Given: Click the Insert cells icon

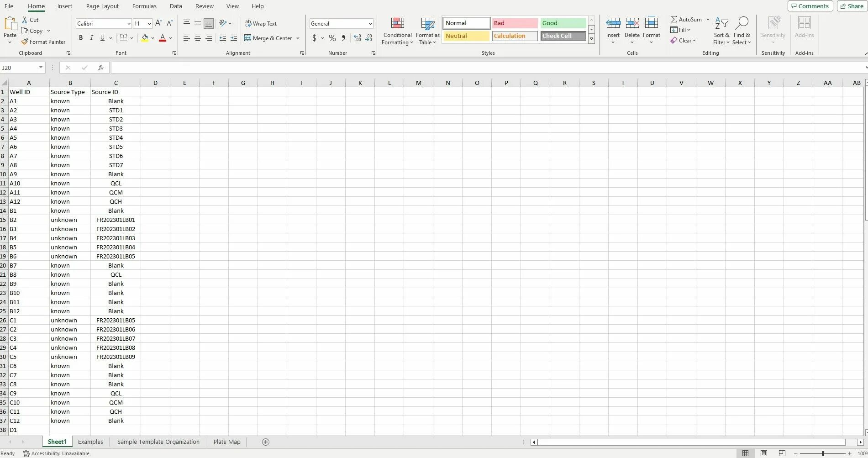Looking at the screenshot, I should coord(613,23).
